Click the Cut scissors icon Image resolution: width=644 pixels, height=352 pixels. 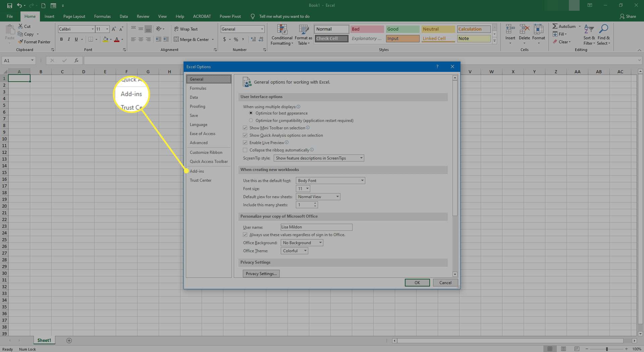point(20,26)
